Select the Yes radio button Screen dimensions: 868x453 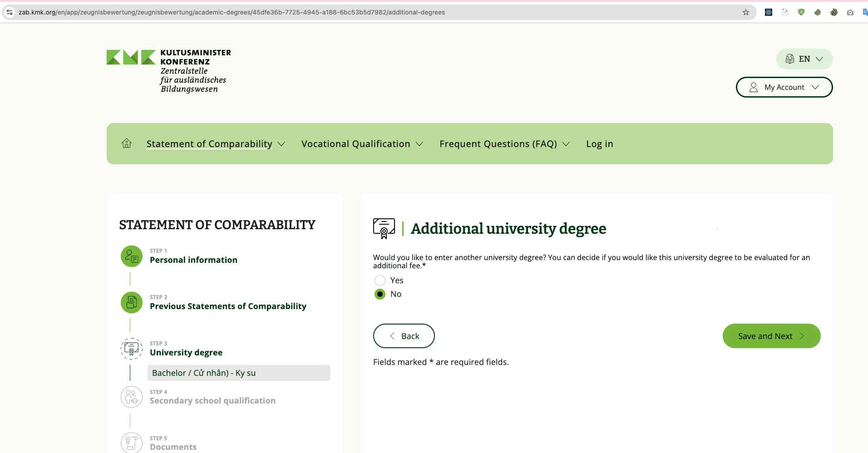pos(380,280)
